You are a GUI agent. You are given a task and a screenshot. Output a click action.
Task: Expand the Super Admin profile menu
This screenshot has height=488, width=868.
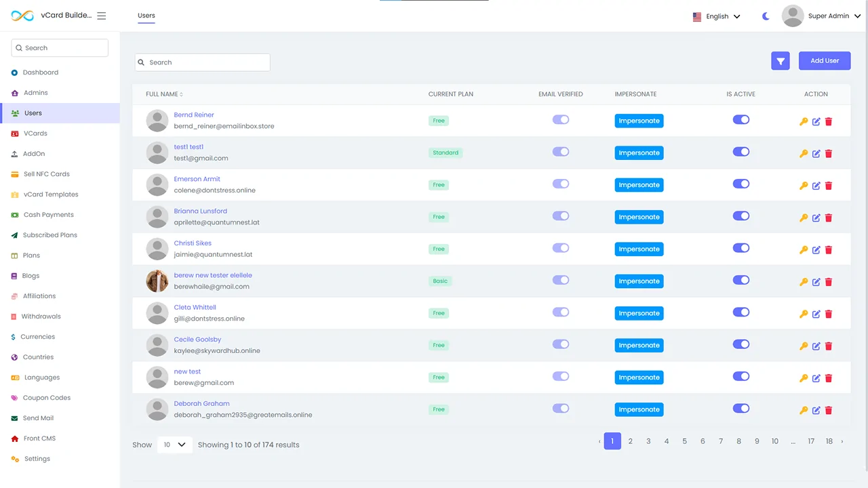pos(821,16)
